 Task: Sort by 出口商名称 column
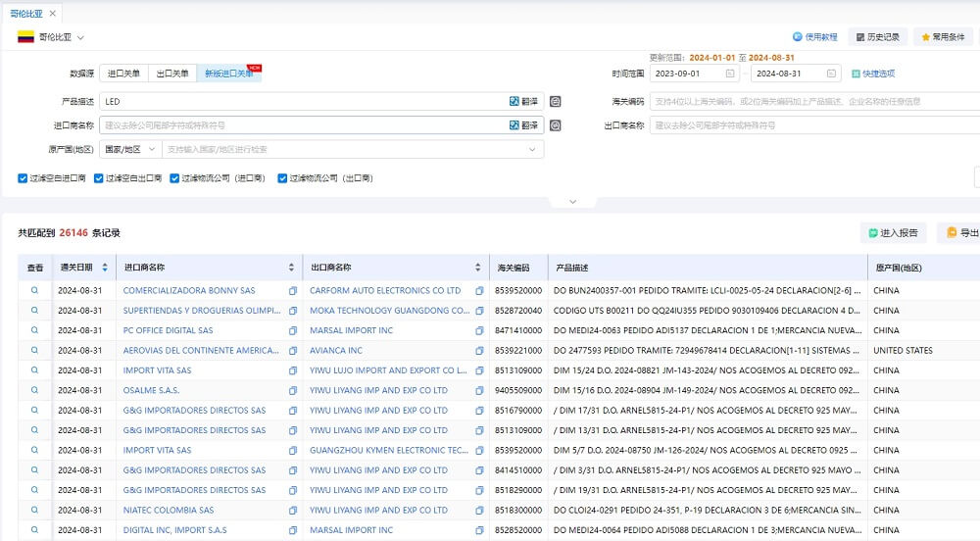[x=477, y=268]
